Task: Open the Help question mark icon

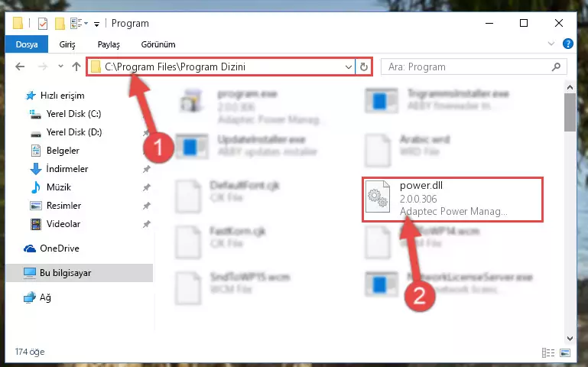Action: click(x=568, y=44)
